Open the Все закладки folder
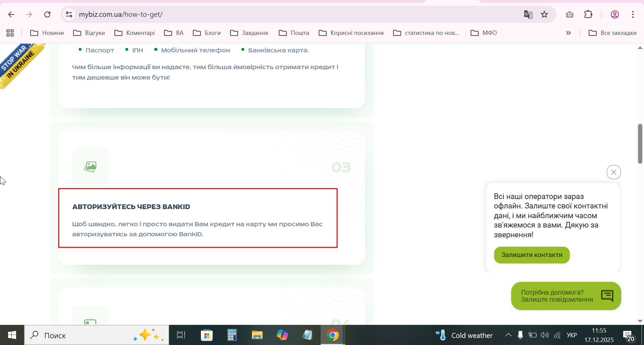This screenshot has height=345, width=644. tap(612, 33)
